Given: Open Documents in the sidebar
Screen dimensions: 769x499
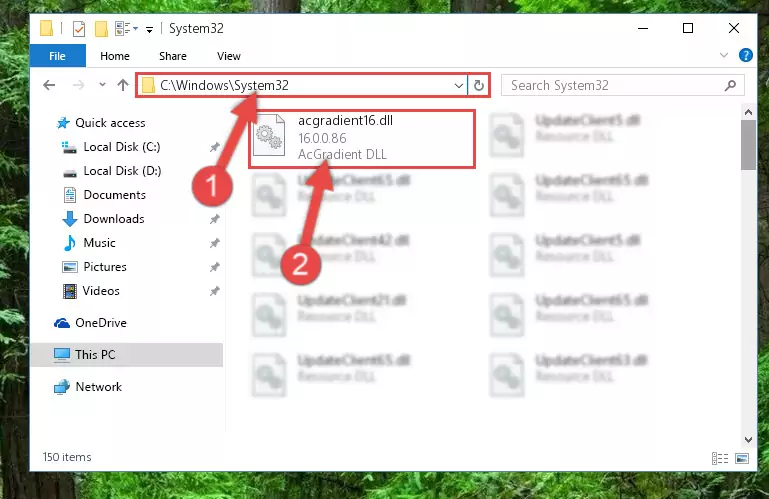Looking at the screenshot, I should tap(114, 195).
